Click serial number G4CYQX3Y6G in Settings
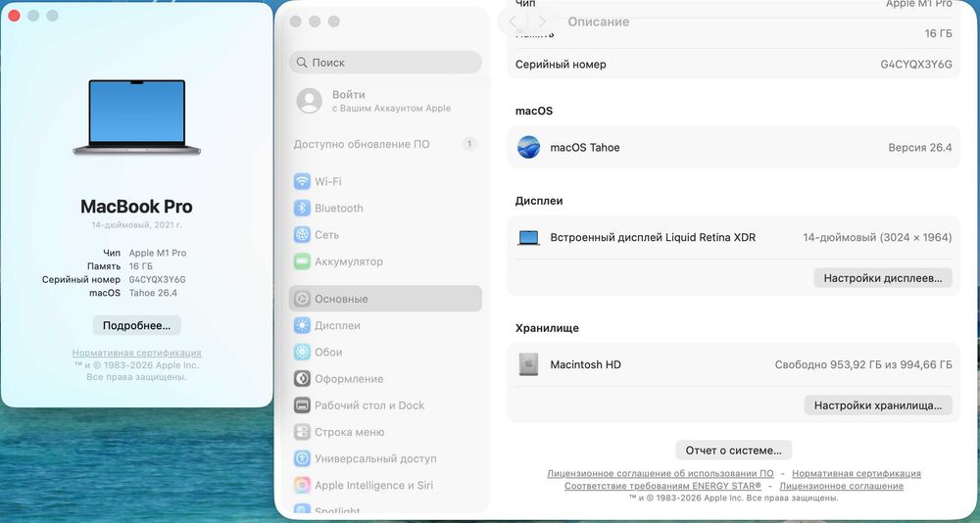This screenshot has height=523, width=980. [916, 65]
